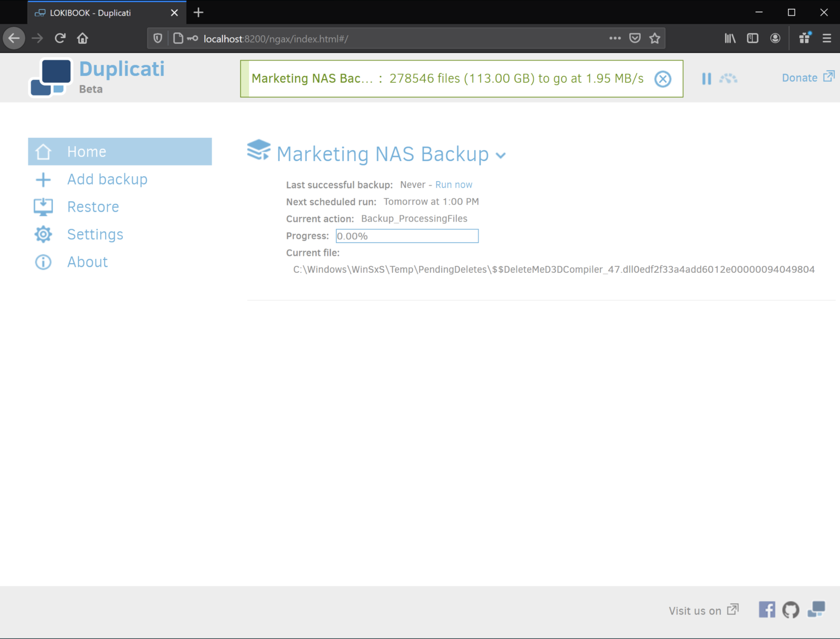
Task: Pause the running backup
Action: pyautogui.click(x=706, y=78)
